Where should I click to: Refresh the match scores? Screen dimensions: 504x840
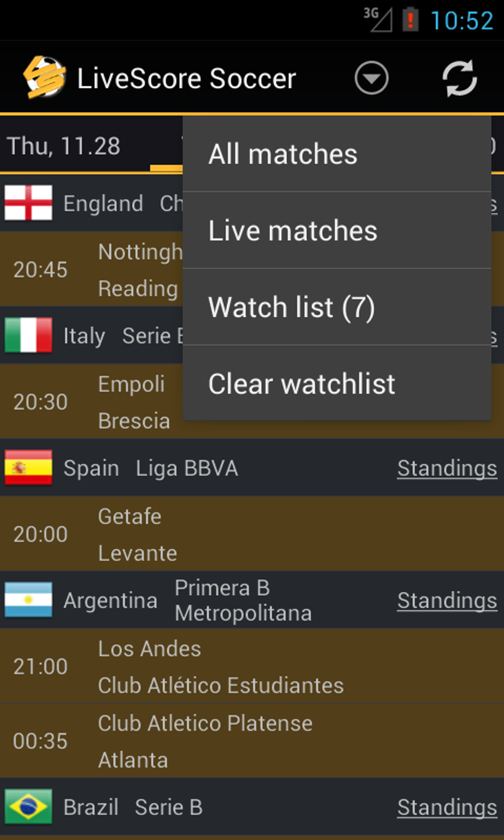[460, 78]
